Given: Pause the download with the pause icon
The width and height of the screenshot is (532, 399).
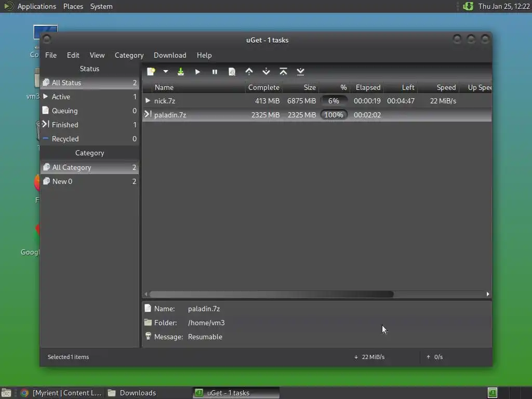Looking at the screenshot, I should click(215, 72).
